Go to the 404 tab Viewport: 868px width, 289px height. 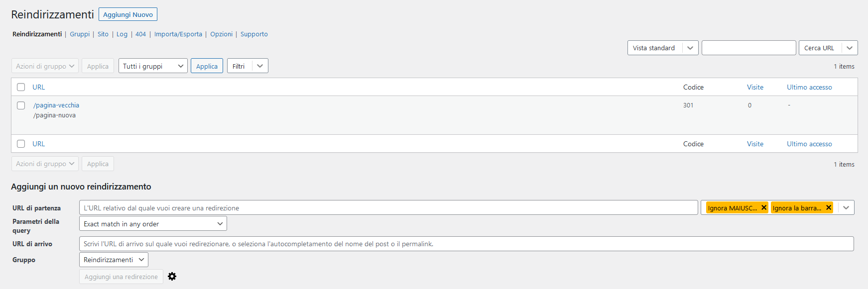[140, 34]
